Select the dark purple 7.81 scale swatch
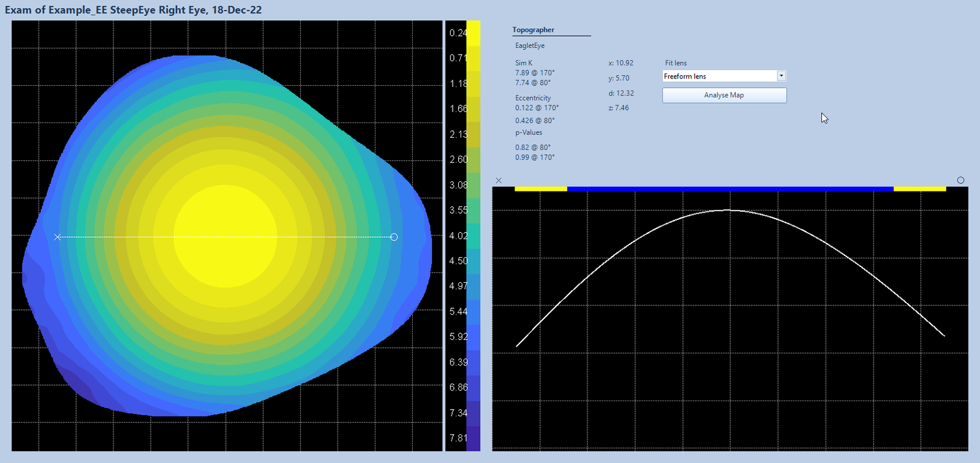 (x=473, y=438)
